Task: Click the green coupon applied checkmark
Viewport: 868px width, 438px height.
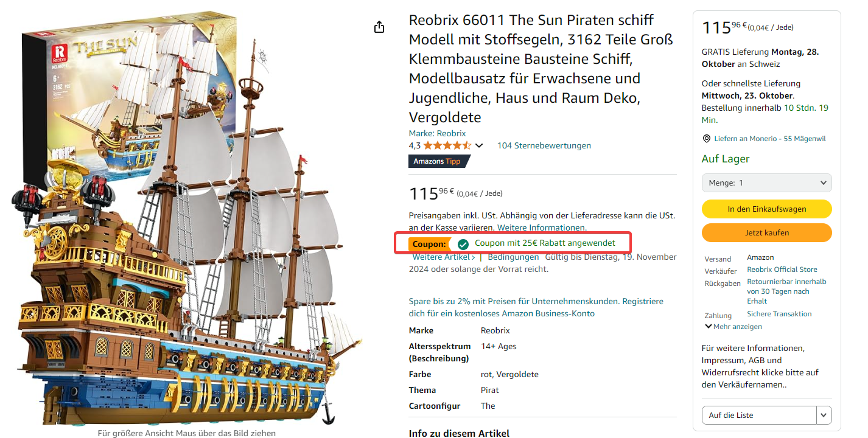Action: (463, 244)
